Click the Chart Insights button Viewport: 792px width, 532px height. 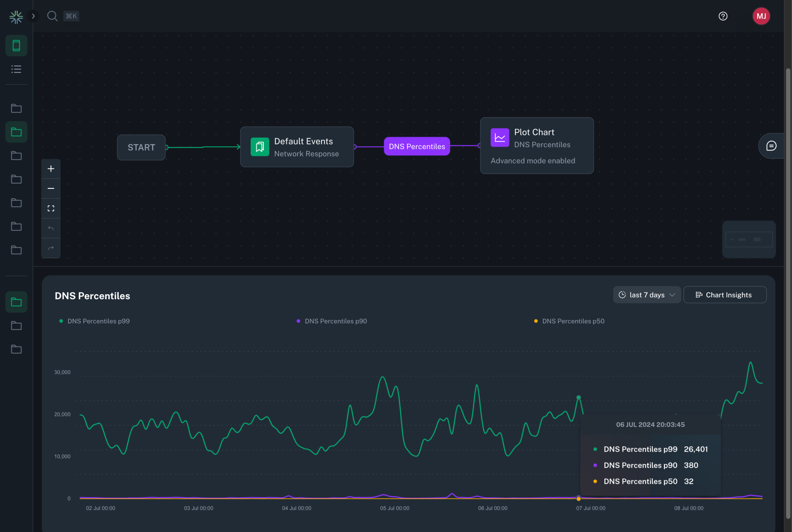coord(724,295)
